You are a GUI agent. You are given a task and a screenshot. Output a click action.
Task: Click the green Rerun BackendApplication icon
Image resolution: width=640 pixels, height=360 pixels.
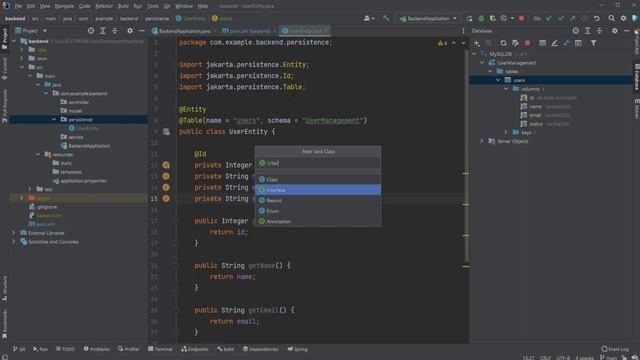[x=469, y=18]
